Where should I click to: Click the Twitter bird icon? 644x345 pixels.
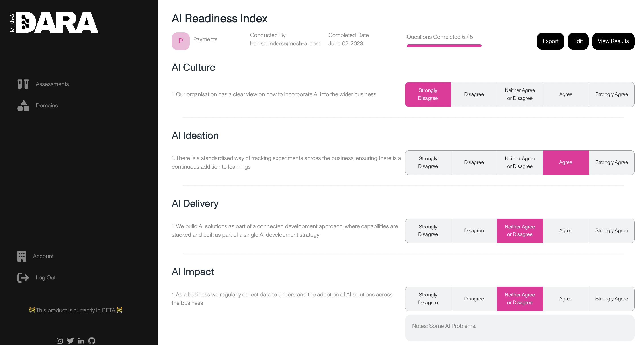[x=70, y=341]
